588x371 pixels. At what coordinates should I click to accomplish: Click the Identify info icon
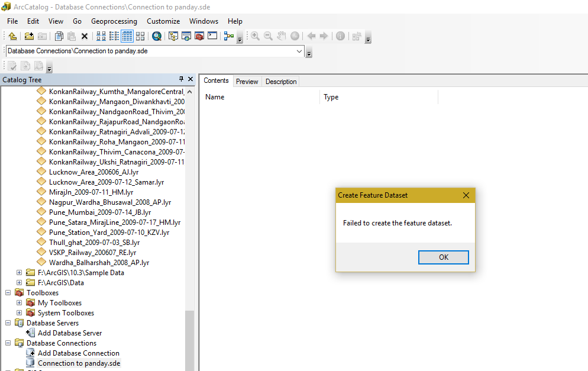[x=340, y=36]
